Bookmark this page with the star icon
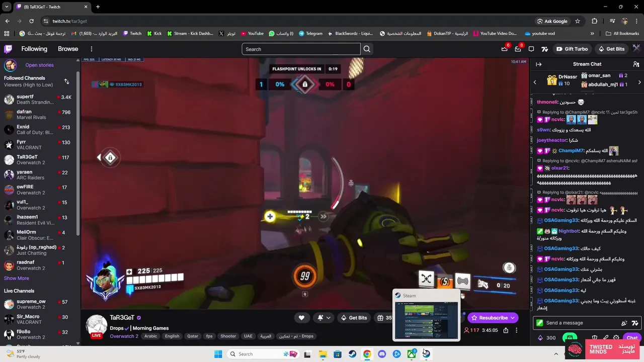Screen dimensions: 644x362 [x=578, y=21]
